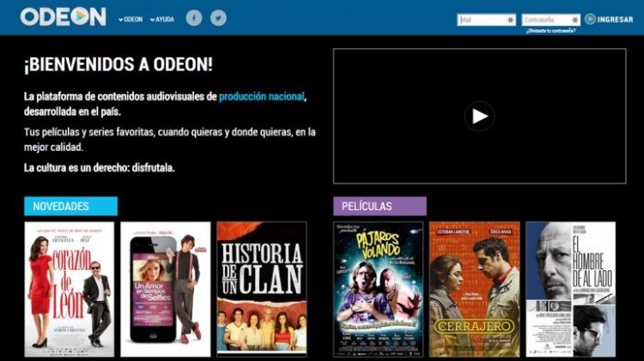Play the welcome video
This screenshot has height=361, width=644.
tap(479, 116)
